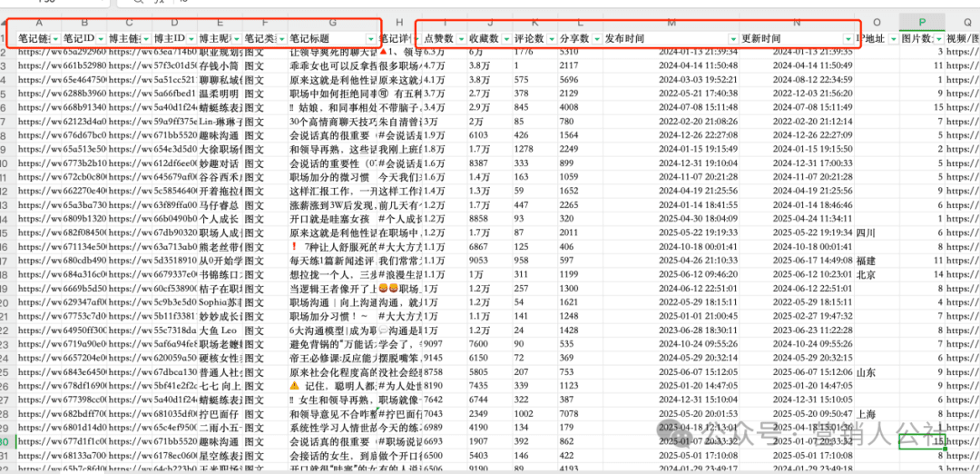Expand the 博主ID column filter
Viewport: 980px width, 474px height.
[x=191, y=39]
